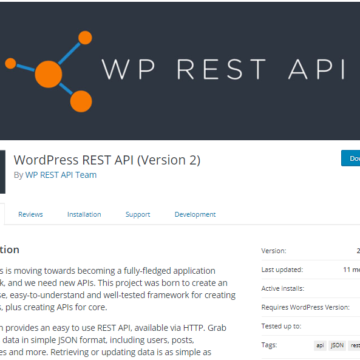
Task: Click the text 'available via HTTP. Grab'
Action: point(181,328)
